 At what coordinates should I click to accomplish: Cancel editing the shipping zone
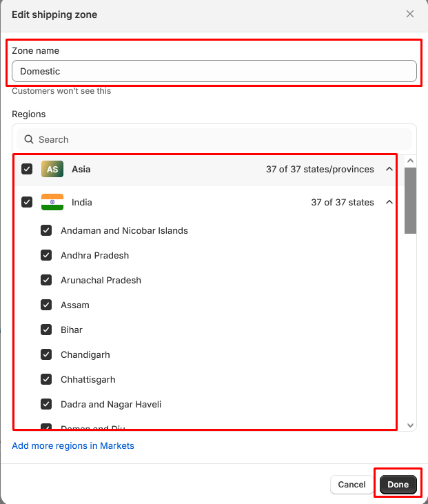(x=351, y=485)
